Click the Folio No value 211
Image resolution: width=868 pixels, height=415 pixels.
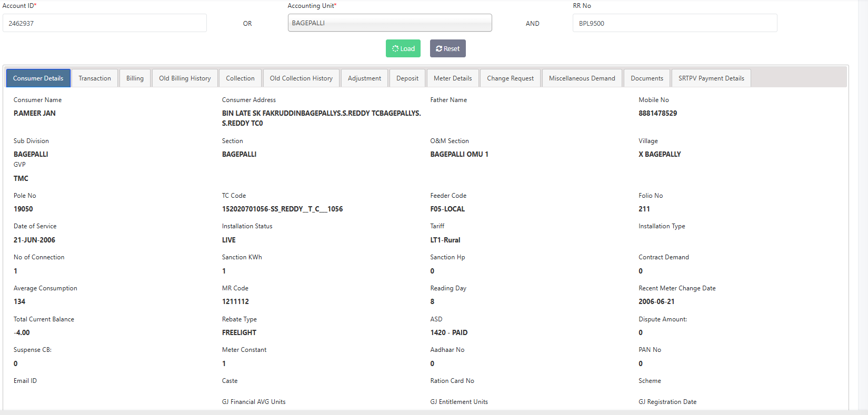[x=644, y=209]
